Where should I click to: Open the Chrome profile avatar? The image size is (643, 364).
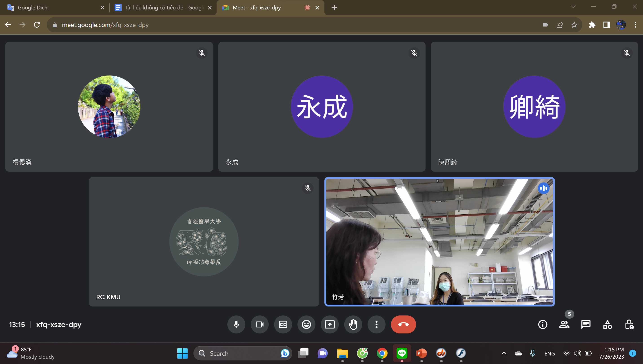(621, 25)
